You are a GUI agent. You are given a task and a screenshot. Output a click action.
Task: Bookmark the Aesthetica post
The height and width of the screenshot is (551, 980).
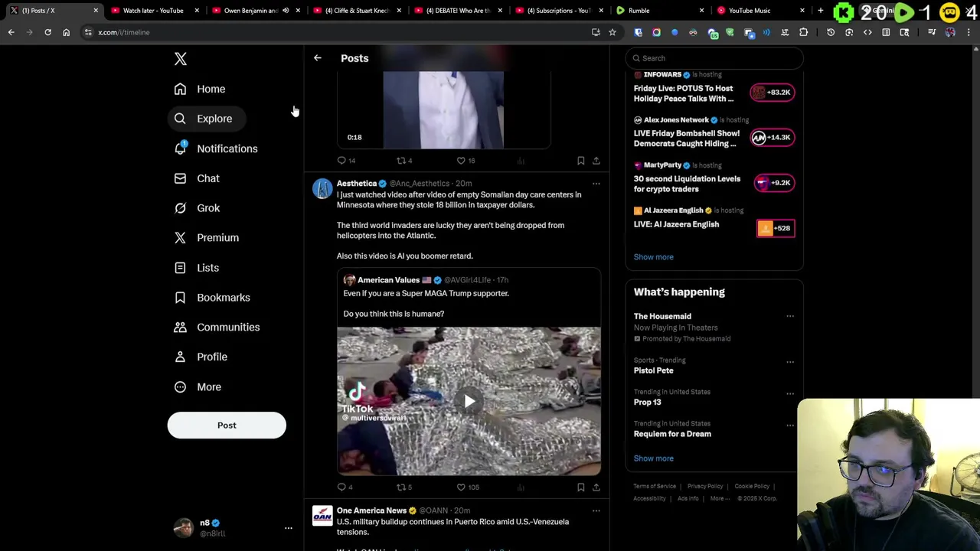(581, 487)
